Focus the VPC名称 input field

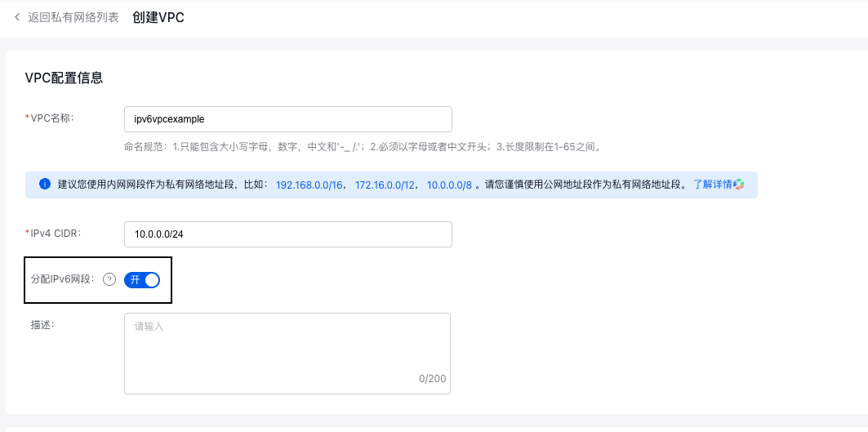(288, 119)
